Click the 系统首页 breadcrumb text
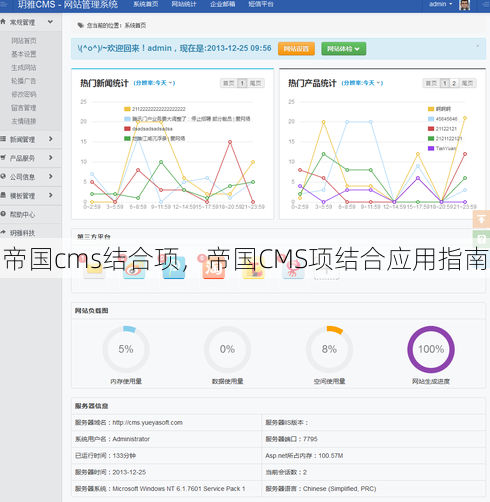Screen dimensions: 490x502 point(135,25)
